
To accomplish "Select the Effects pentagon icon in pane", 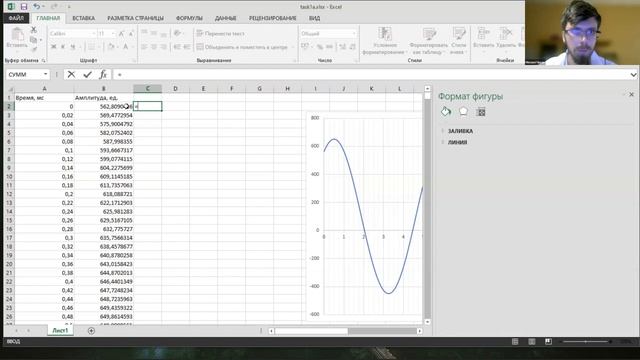I will tap(463, 111).
